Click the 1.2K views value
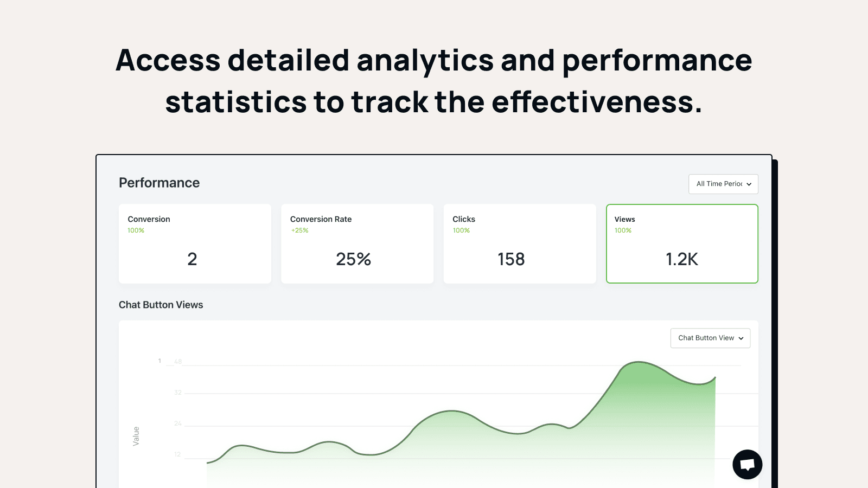 (681, 259)
